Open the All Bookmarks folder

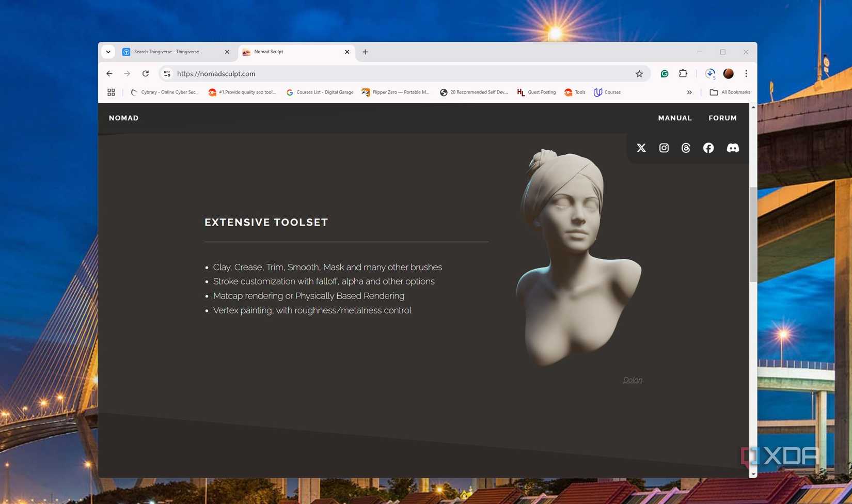(x=730, y=92)
